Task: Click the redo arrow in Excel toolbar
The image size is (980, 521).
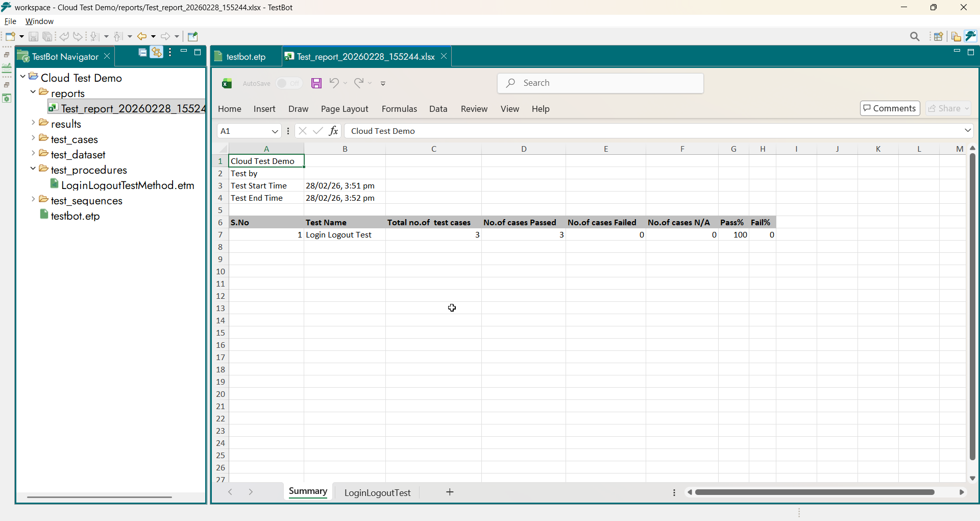Action: (359, 83)
